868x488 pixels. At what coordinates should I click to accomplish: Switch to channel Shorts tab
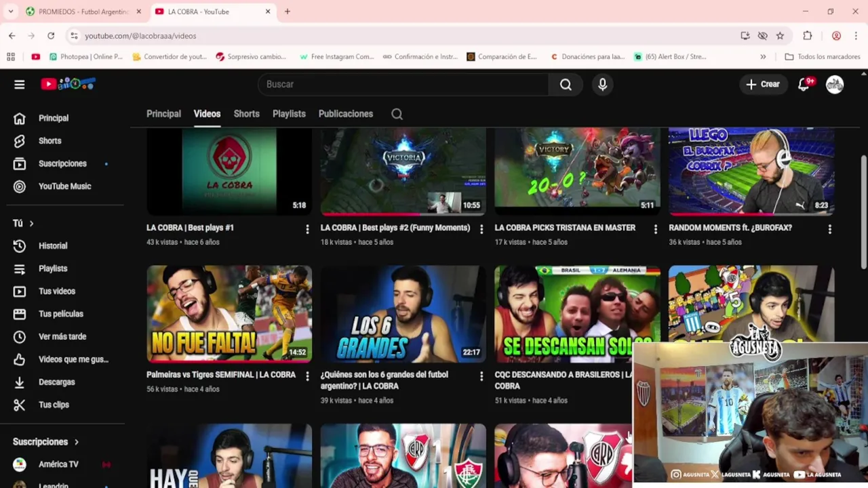(246, 114)
